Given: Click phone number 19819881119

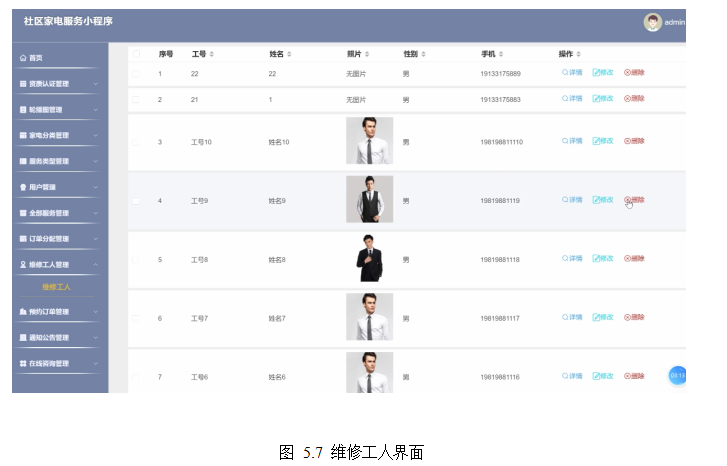Looking at the screenshot, I should tap(500, 201).
